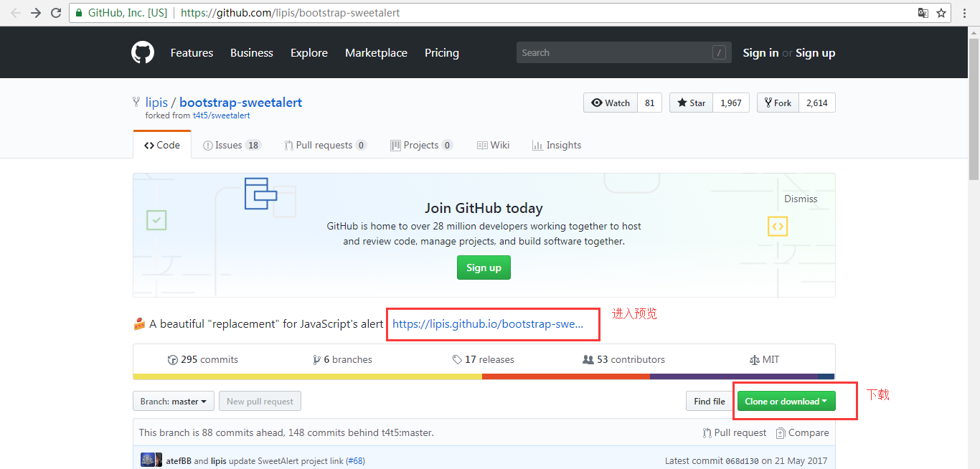
Task: Open the Features menu item
Action: click(x=192, y=53)
